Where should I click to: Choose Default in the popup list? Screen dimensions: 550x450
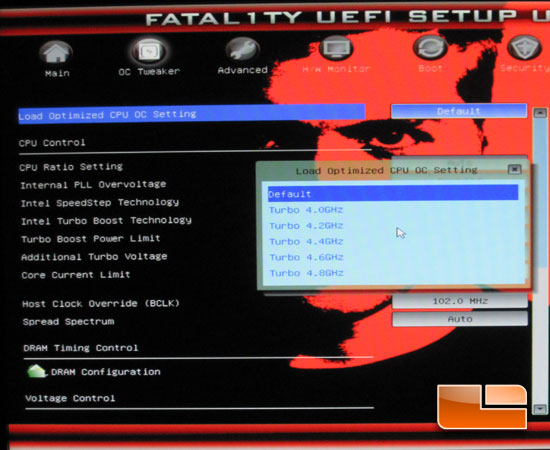pos(393,193)
